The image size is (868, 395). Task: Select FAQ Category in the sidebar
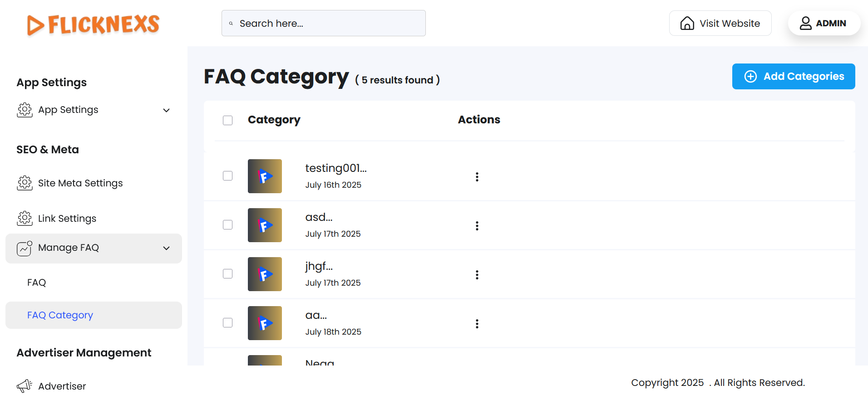[x=60, y=315]
